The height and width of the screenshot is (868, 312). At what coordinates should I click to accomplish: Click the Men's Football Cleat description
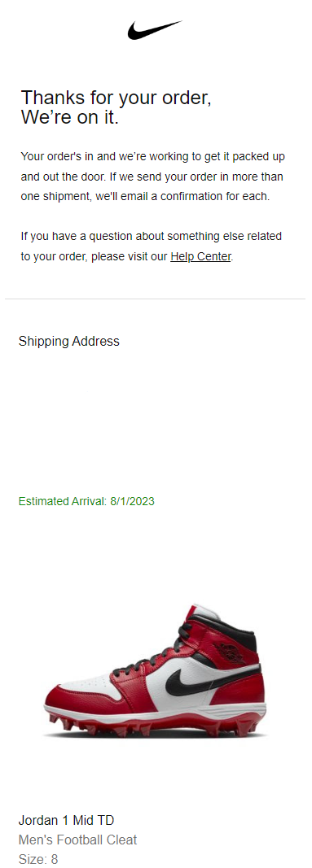click(x=77, y=840)
